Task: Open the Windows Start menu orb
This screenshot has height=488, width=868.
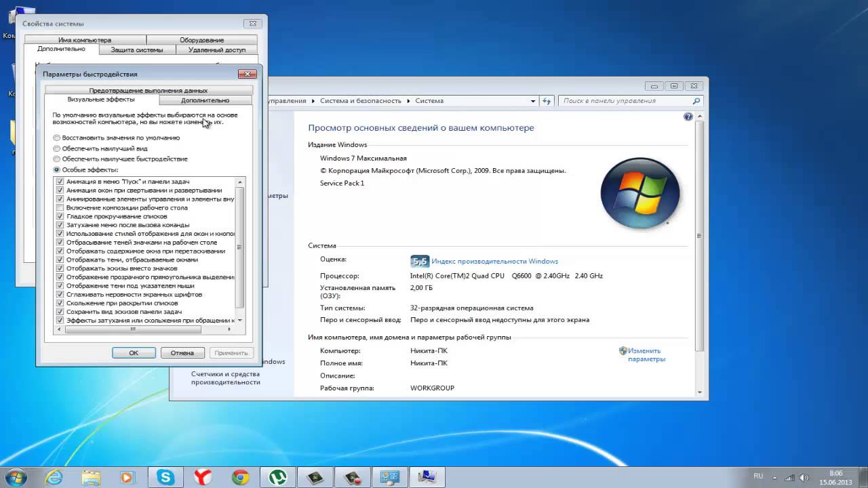Action: point(15,477)
